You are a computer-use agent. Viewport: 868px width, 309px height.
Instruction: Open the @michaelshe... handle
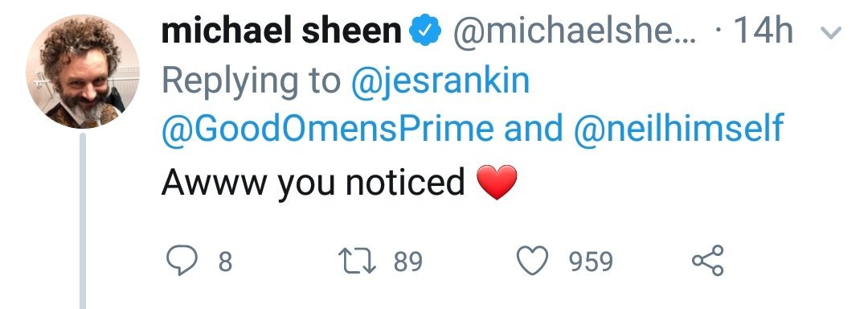[574, 32]
